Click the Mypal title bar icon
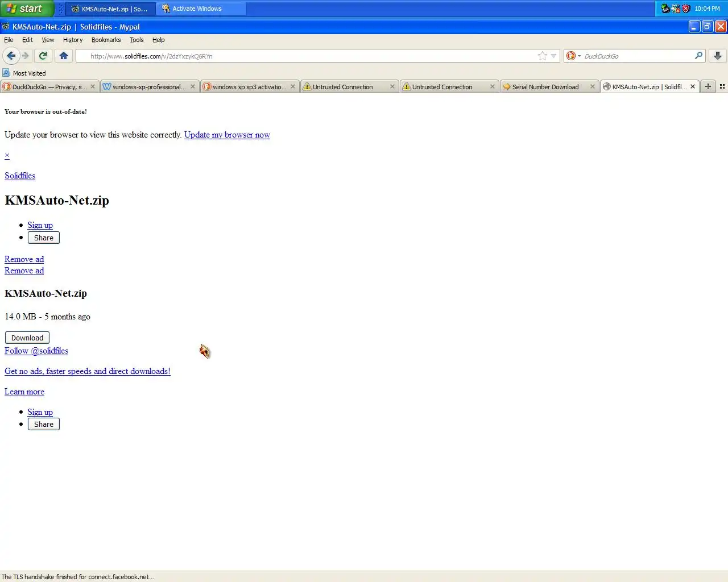 click(x=6, y=27)
